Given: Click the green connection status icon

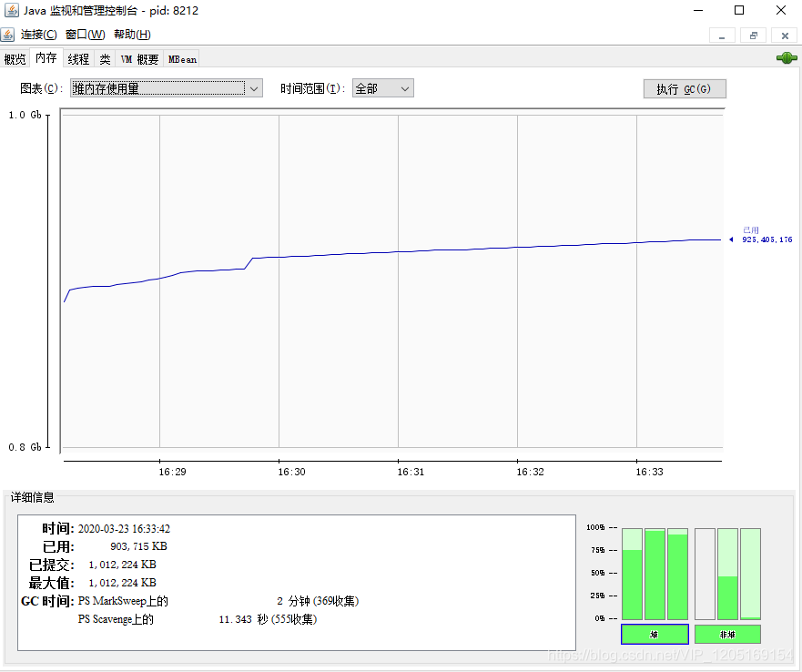Looking at the screenshot, I should coord(787,58).
